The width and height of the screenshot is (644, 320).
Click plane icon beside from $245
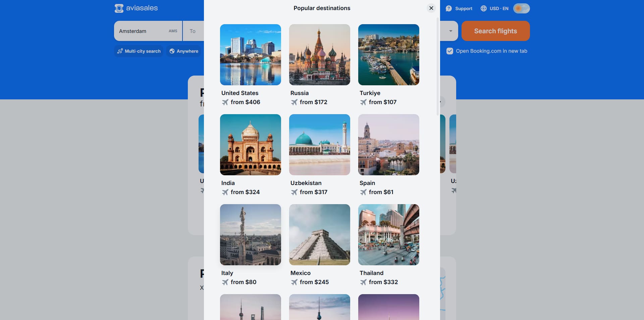[294, 282]
